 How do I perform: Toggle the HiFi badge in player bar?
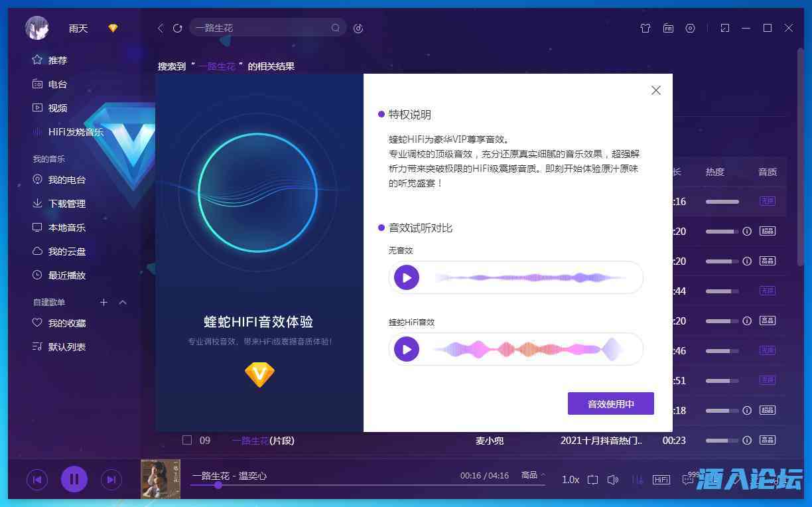point(661,479)
